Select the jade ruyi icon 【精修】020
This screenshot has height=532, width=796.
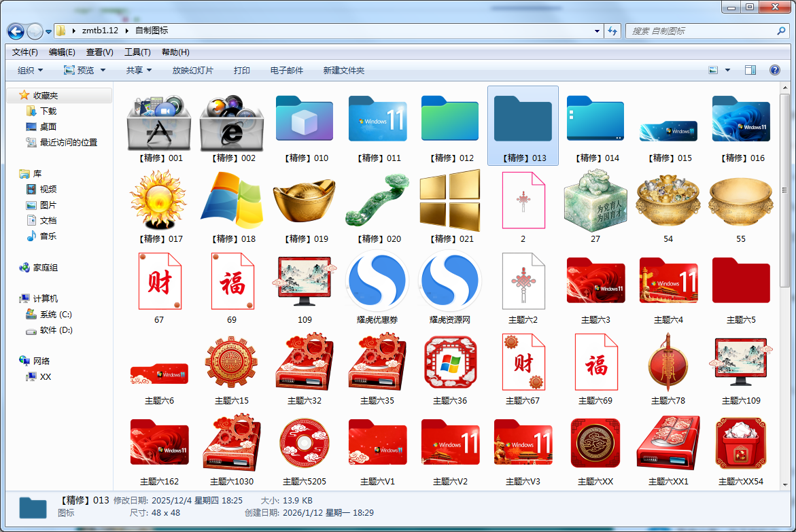point(377,199)
